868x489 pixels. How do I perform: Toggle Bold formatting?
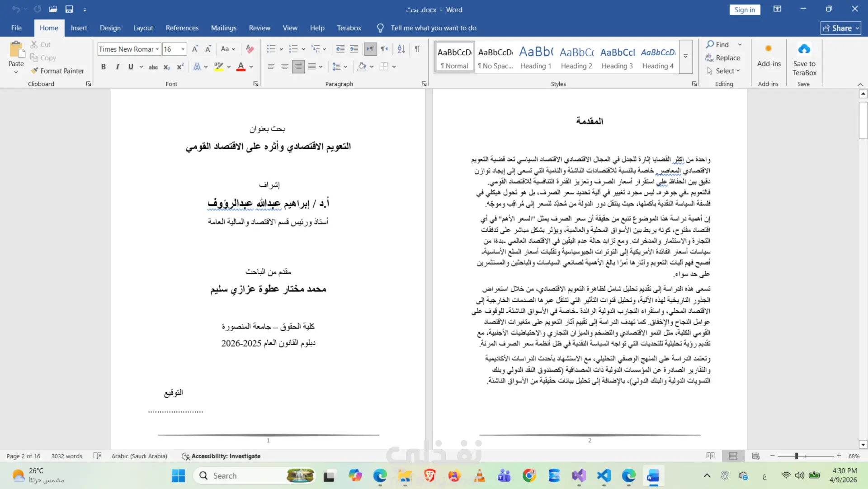[x=104, y=67]
